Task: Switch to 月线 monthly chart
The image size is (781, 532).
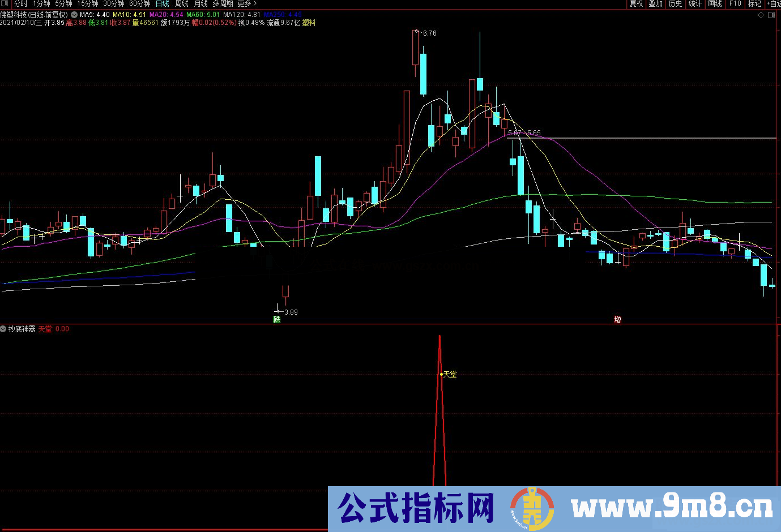Action: (x=201, y=3)
